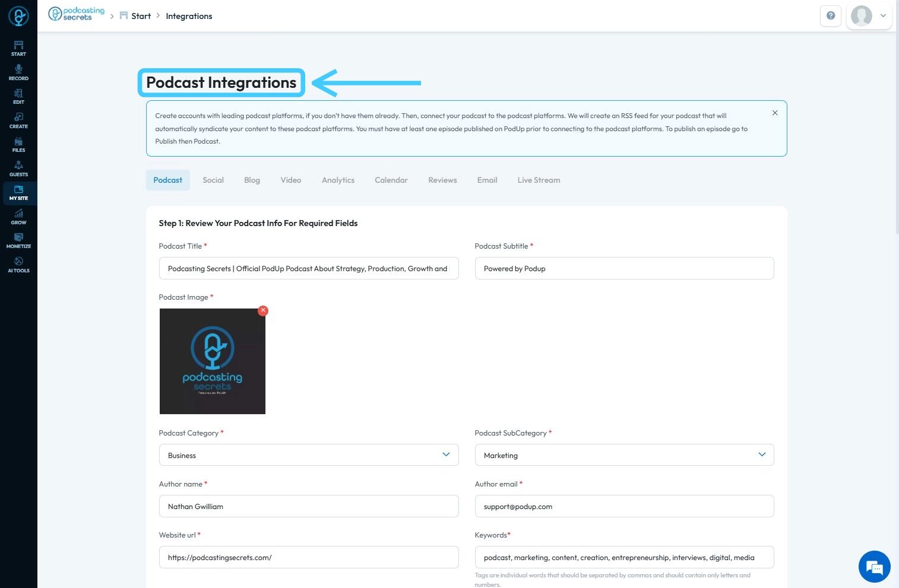This screenshot has height=588, width=899.
Task: Switch to the Reviews tab
Action: (443, 180)
